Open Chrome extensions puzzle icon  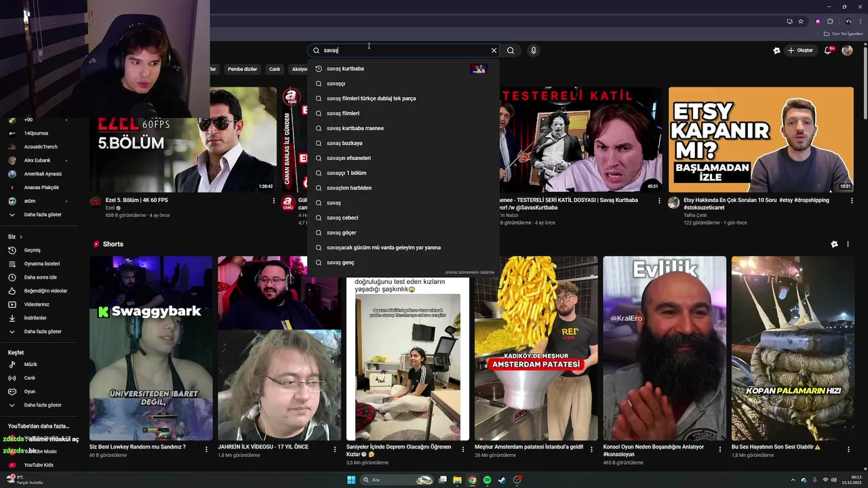pyautogui.click(x=830, y=22)
